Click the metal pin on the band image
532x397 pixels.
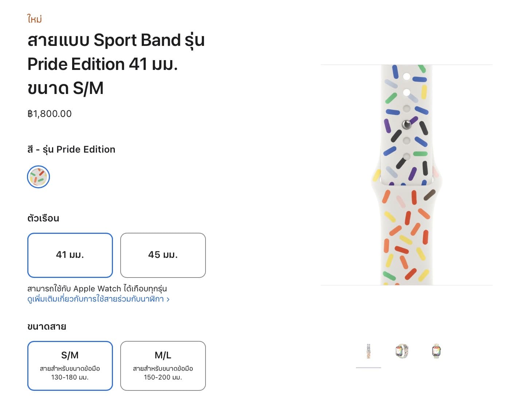pyautogui.click(x=406, y=125)
